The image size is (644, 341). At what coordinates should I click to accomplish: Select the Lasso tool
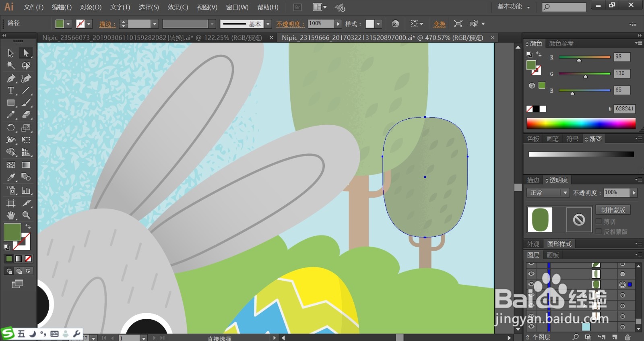[26, 65]
